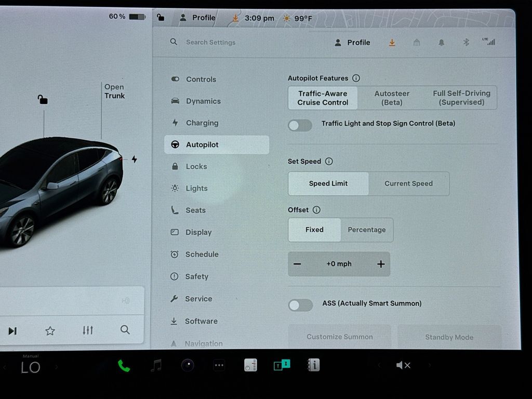This screenshot has height=399, width=532.
Task: Open the Display settings menu
Action: [198, 232]
